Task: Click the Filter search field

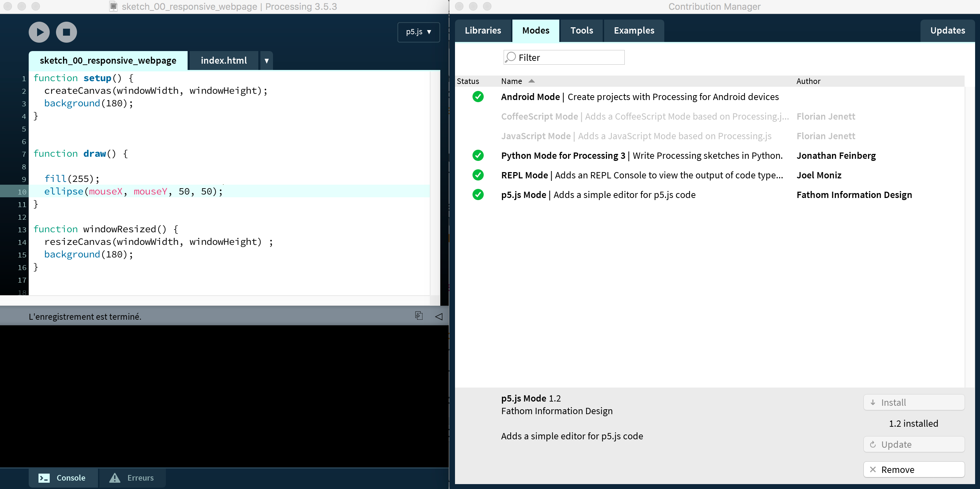Action: [564, 57]
